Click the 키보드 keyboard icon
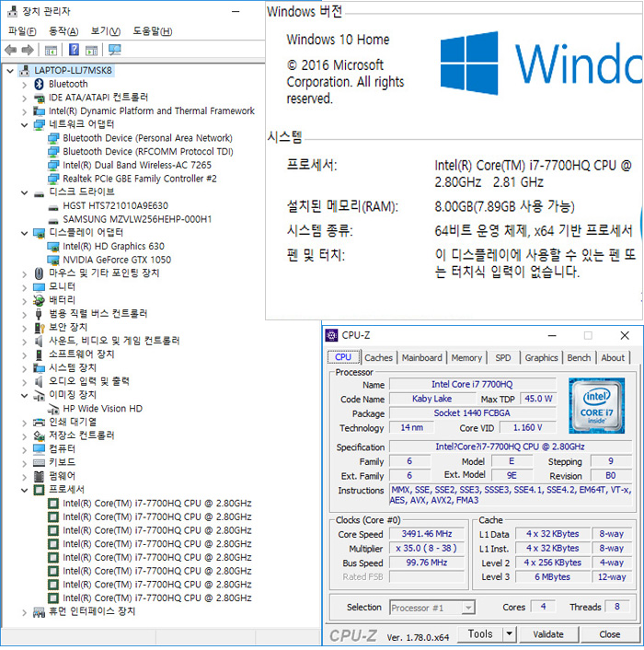Viewport: 644px width, 650px height. [x=39, y=462]
